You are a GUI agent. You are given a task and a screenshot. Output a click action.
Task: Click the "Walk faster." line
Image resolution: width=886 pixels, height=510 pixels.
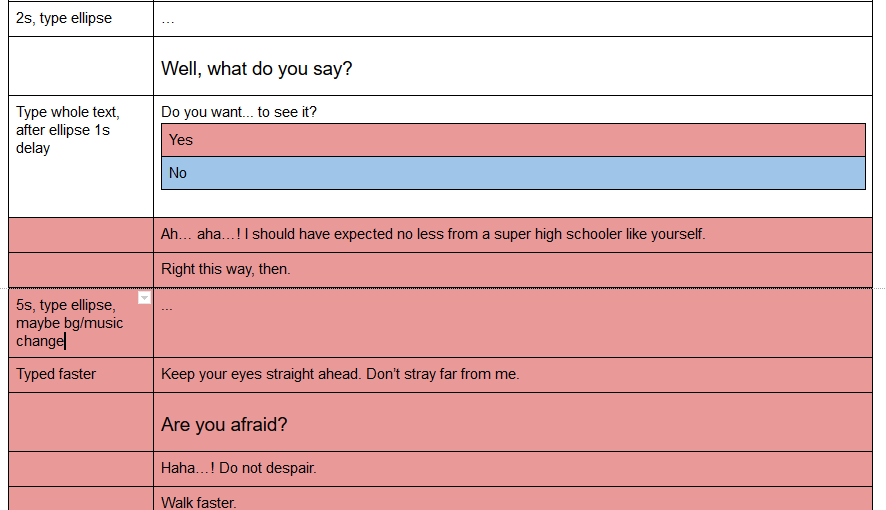tap(199, 502)
